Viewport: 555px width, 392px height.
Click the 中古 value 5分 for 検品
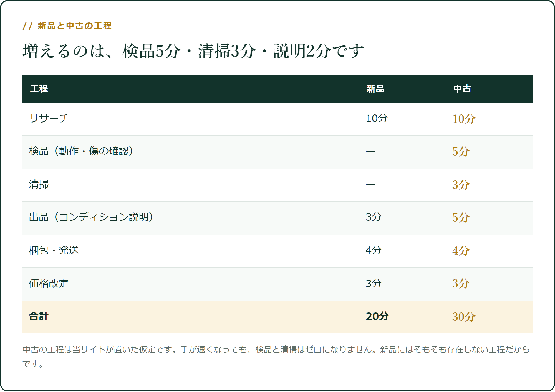[x=461, y=152]
